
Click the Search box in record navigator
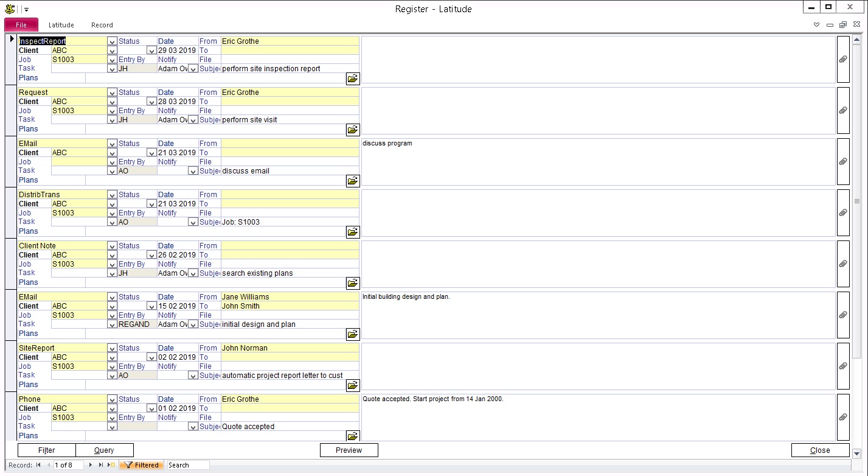188,465
